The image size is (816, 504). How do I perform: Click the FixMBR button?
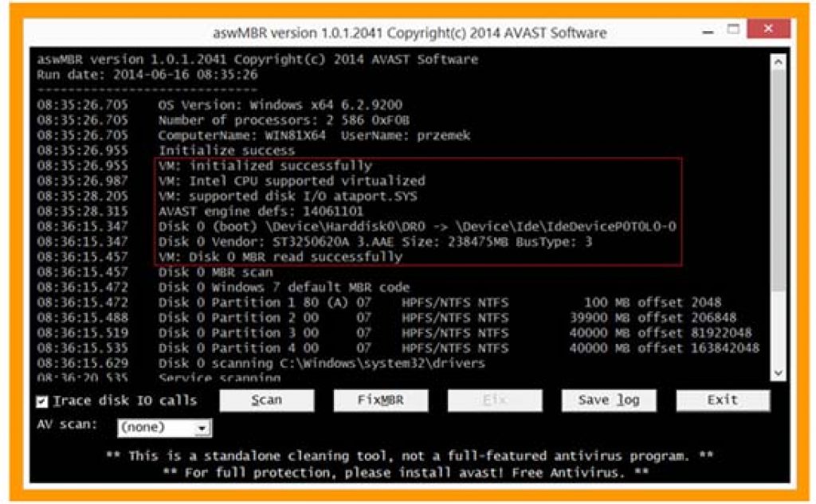coord(380,400)
